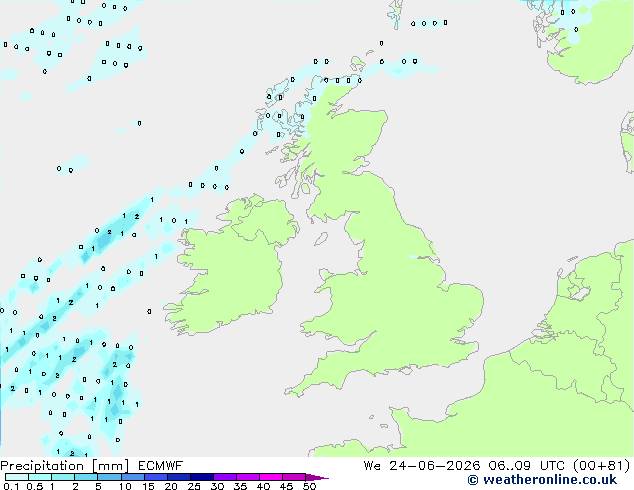
Task: Click legend swatch between 2 and 5
Action: tap(86, 477)
